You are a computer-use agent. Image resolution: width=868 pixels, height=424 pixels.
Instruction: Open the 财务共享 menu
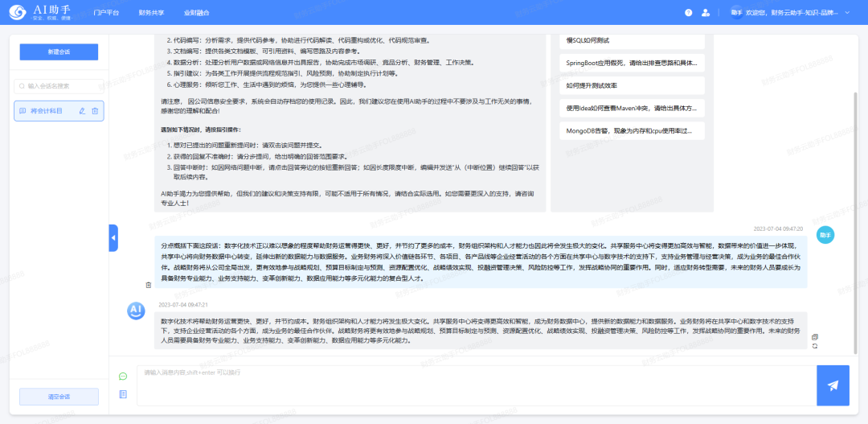(x=151, y=12)
